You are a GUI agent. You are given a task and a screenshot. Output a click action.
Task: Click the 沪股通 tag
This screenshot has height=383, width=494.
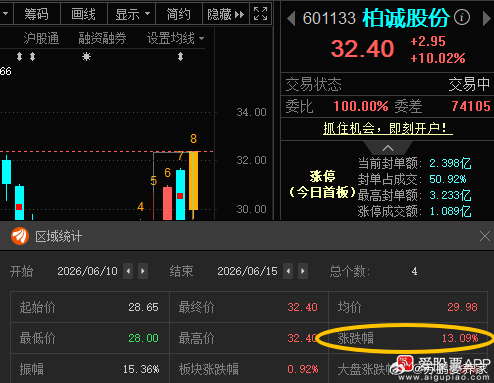point(41,39)
